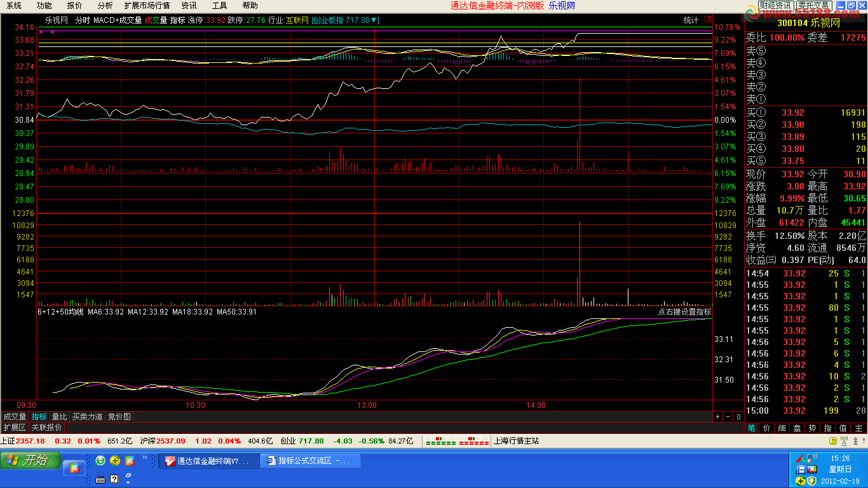Click the 财经资讯 button
Screen dimensions: 868x488
coord(775,6)
